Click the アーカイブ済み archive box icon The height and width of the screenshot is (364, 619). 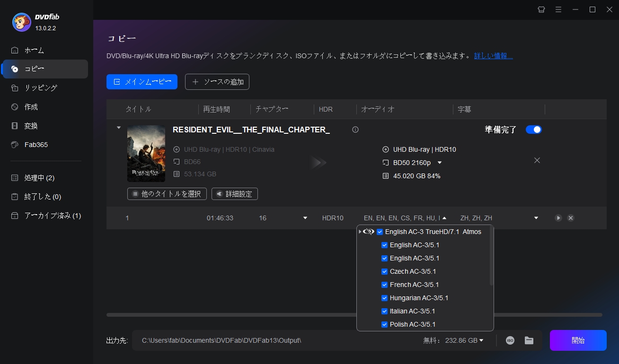click(15, 216)
